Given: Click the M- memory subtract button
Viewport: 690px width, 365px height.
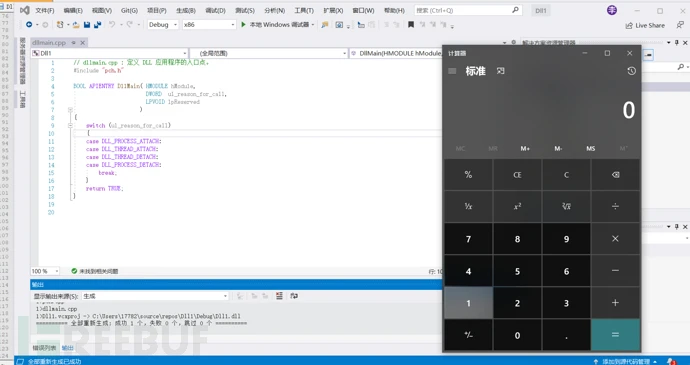Looking at the screenshot, I should 558,148.
